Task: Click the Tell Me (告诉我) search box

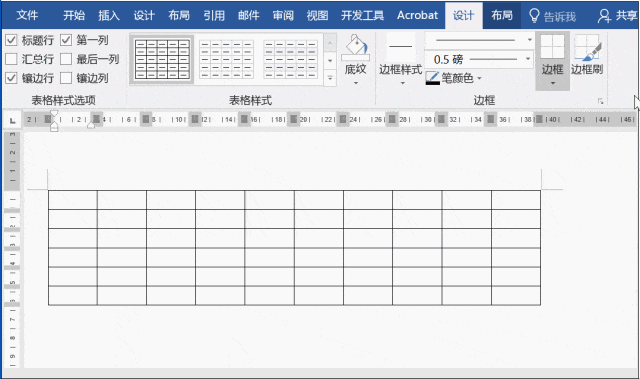Action: (x=560, y=16)
